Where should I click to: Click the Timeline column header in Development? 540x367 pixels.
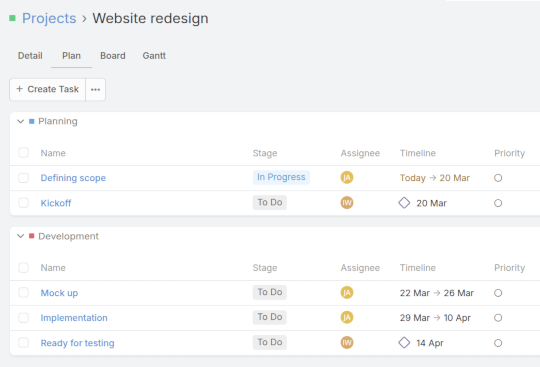[418, 268]
